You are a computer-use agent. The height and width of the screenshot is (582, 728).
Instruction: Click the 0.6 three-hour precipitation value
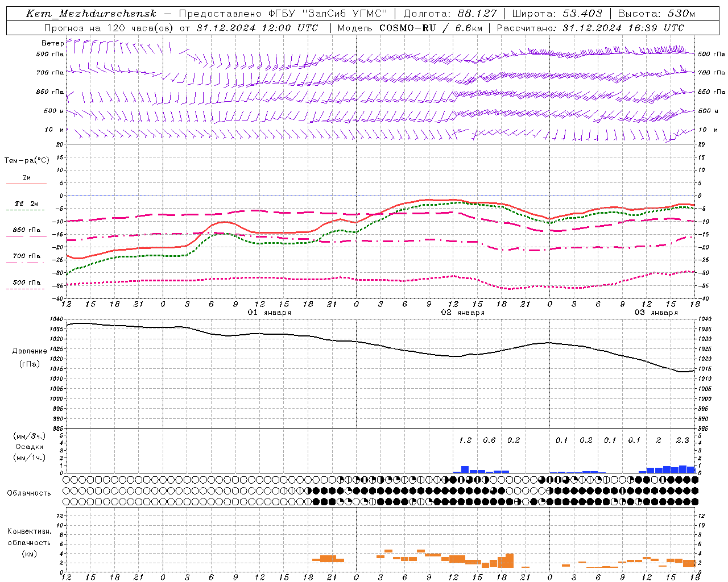pyautogui.click(x=489, y=440)
